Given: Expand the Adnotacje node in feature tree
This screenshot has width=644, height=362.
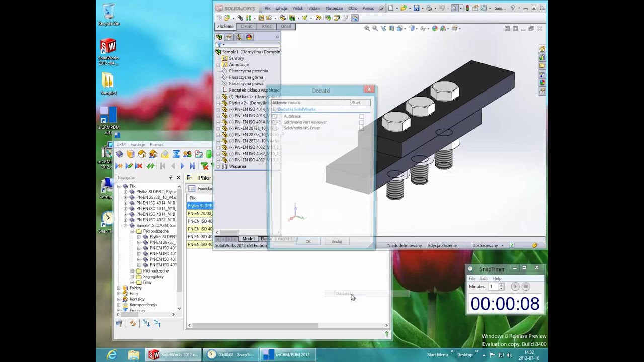Looking at the screenshot, I should pos(218,65).
